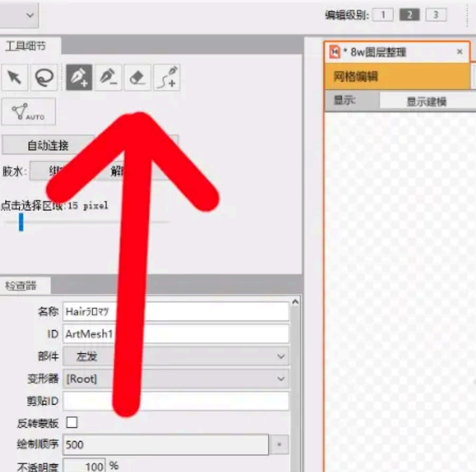Screen dimensions: 476x472
Task: Close the 8w图层整理 tab
Action: [459, 51]
